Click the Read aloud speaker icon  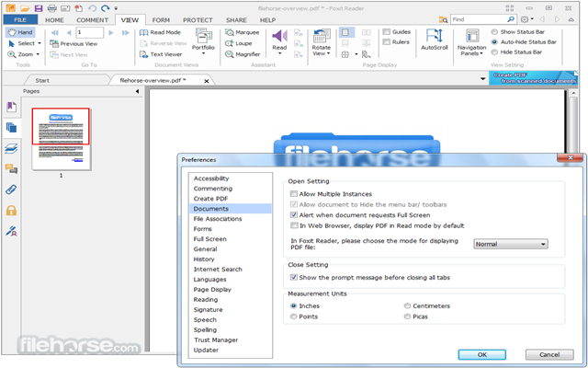click(x=279, y=37)
